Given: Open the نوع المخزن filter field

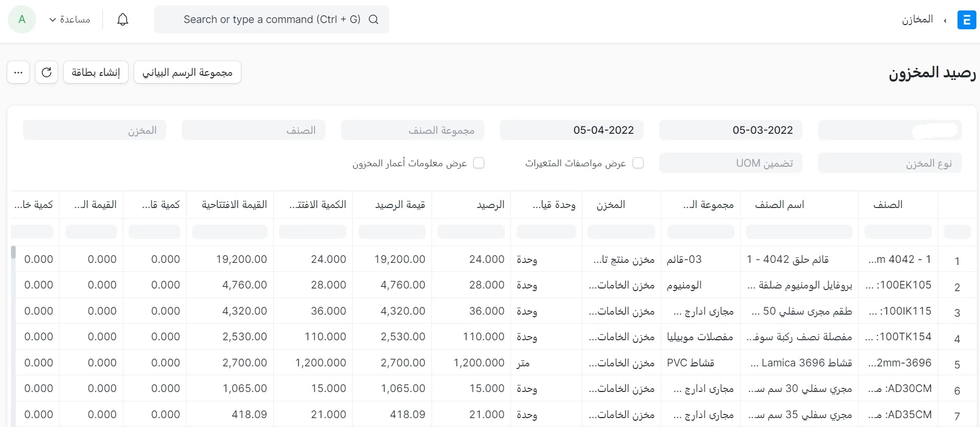Looking at the screenshot, I should click(890, 163).
